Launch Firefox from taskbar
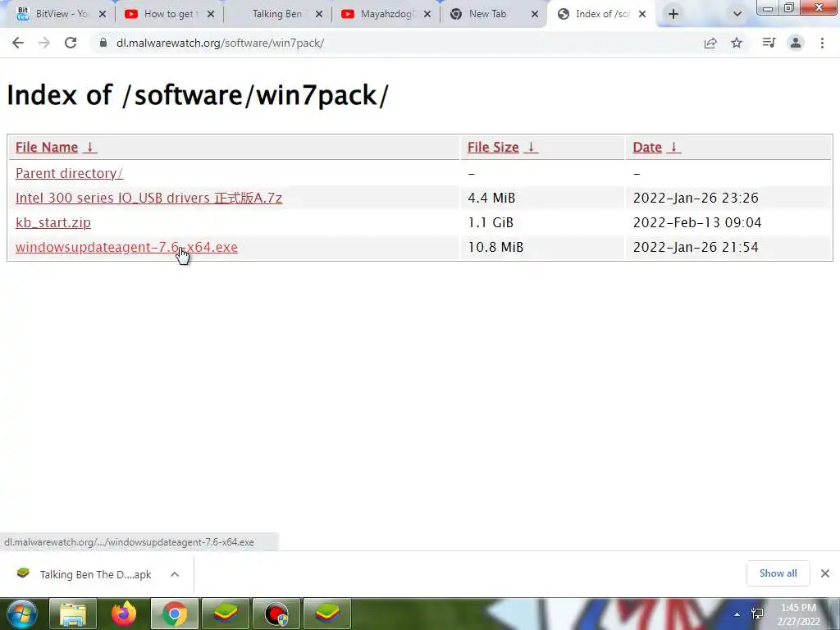The width and height of the screenshot is (840, 630). click(x=124, y=614)
